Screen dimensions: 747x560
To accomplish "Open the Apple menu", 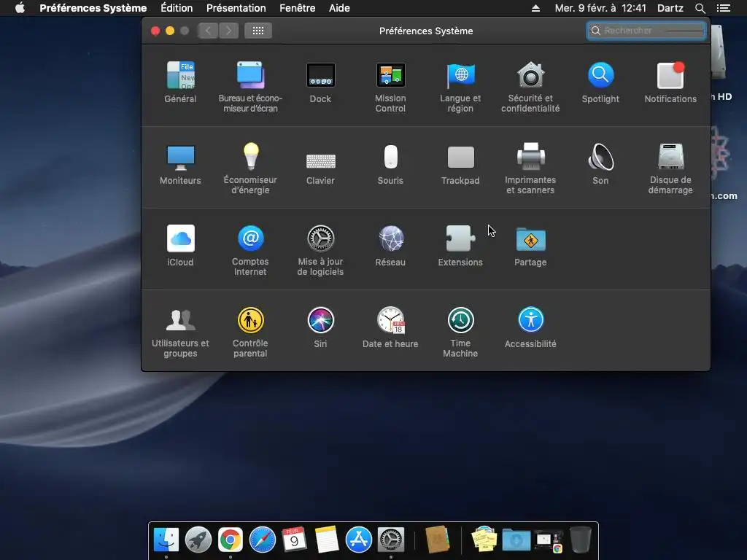I will tap(20, 8).
